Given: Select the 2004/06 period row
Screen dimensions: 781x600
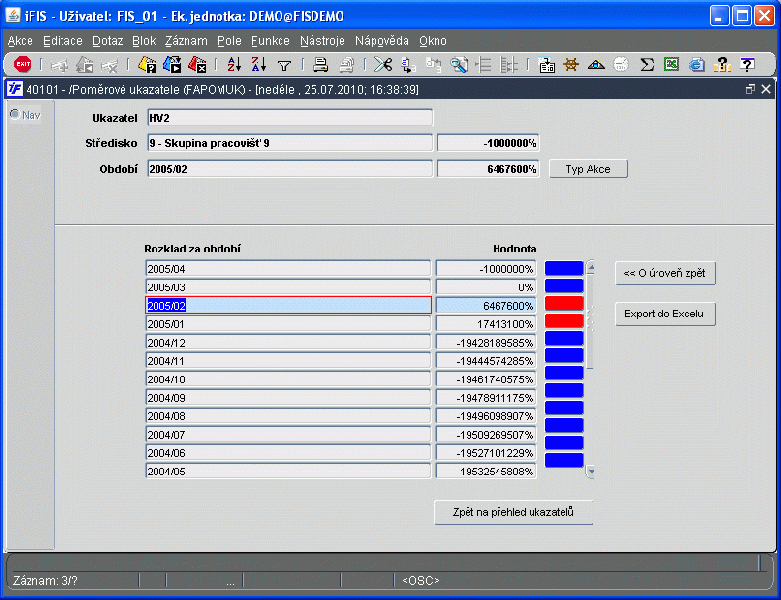Looking at the screenshot, I should pyautogui.click(x=288, y=453).
